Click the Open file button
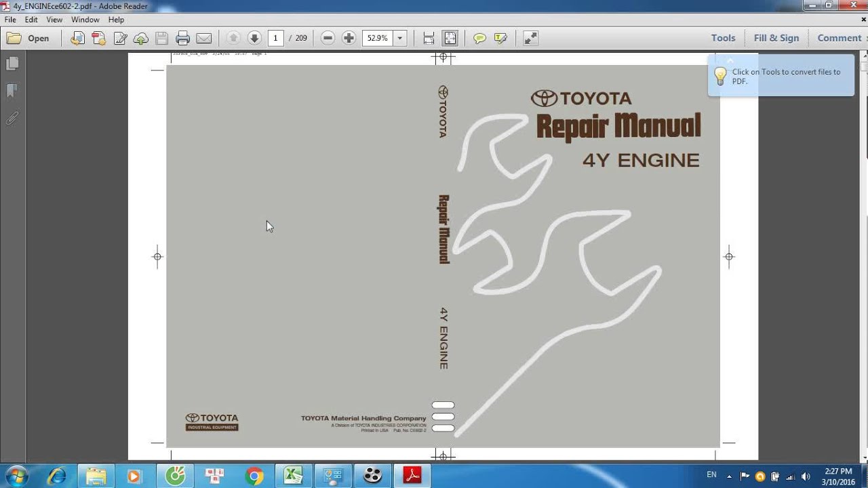 pos(28,38)
